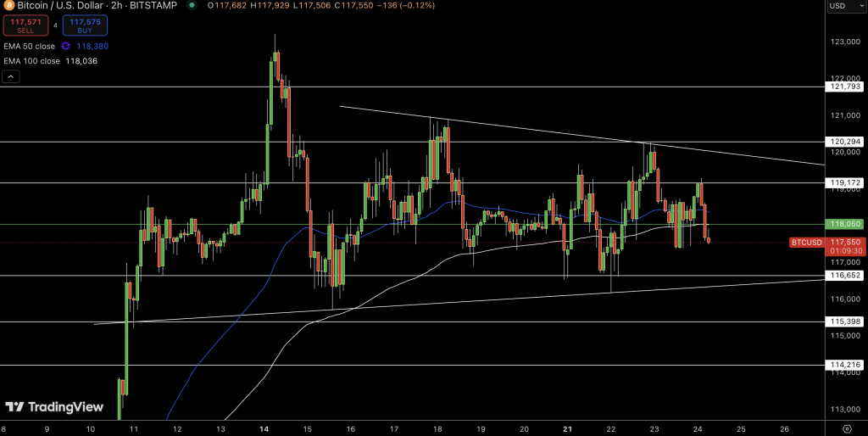Click the 116,652 horizontal line price label

tap(843, 276)
